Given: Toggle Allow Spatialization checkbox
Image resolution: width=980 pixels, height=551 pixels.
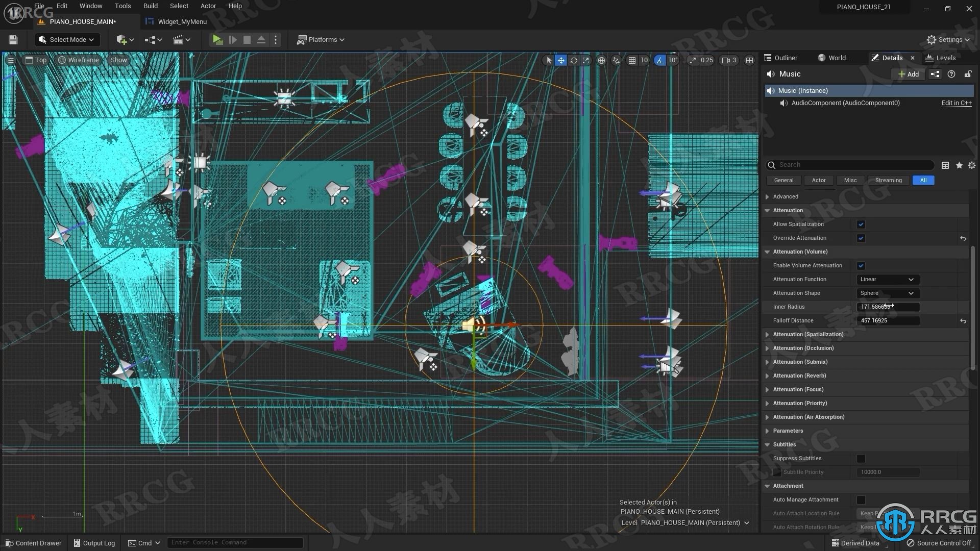Looking at the screenshot, I should coord(861,224).
